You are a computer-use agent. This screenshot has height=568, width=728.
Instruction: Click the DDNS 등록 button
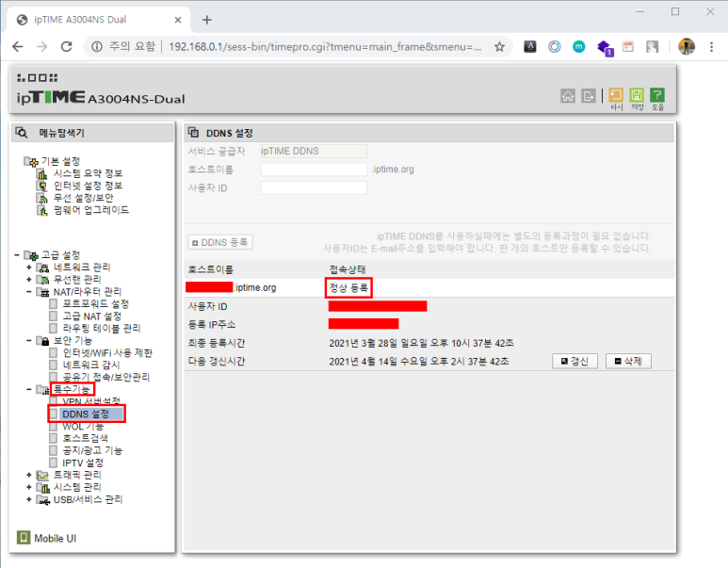point(220,242)
